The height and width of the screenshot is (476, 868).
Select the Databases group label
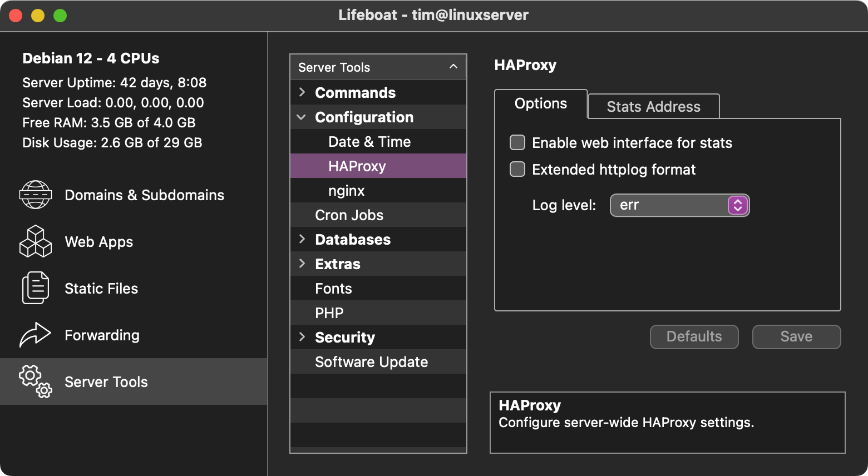(353, 239)
